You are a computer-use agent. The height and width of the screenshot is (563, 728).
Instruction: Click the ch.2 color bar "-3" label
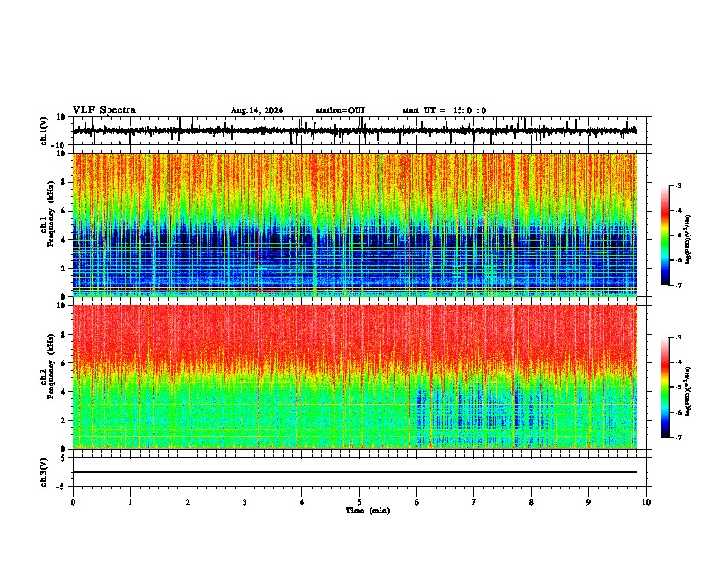[678, 338]
